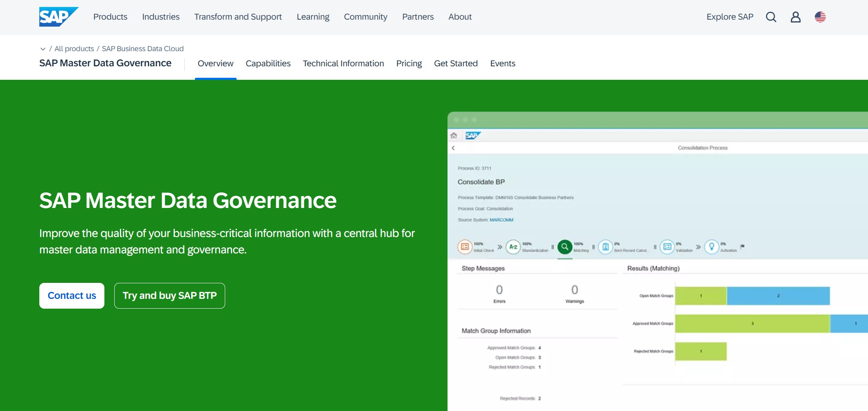868x411 pixels.
Task: Click the Open Match Groups bar in results chart
Action: (x=753, y=296)
